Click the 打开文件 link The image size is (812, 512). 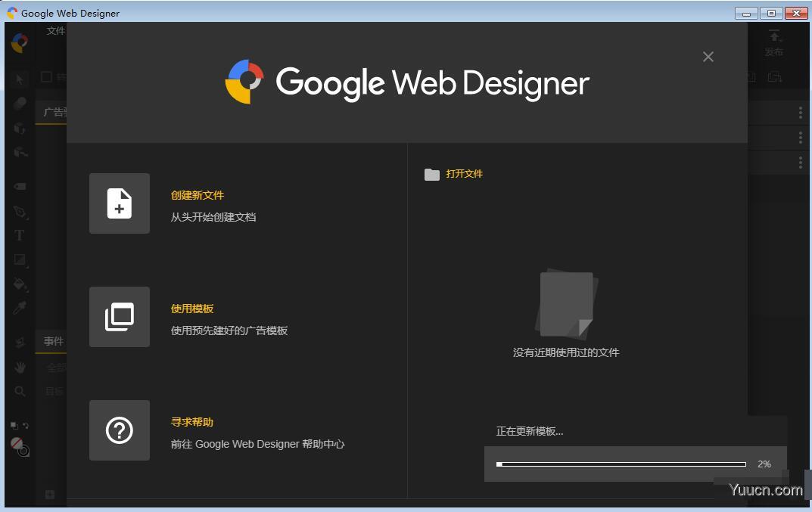pyautogui.click(x=464, y=174)
